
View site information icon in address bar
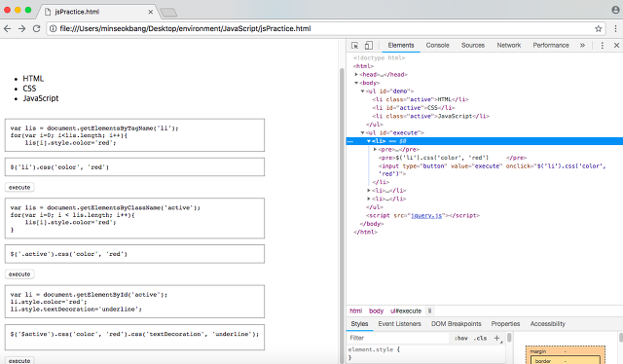click(53, 28)
